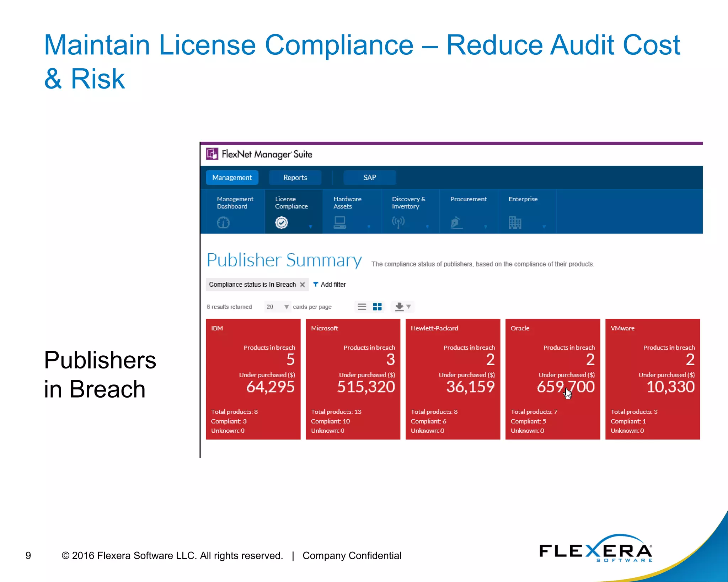Click the FlexNet Manager Suite logo icon
This screenshot has width=728, height=582.
[212, 154]
